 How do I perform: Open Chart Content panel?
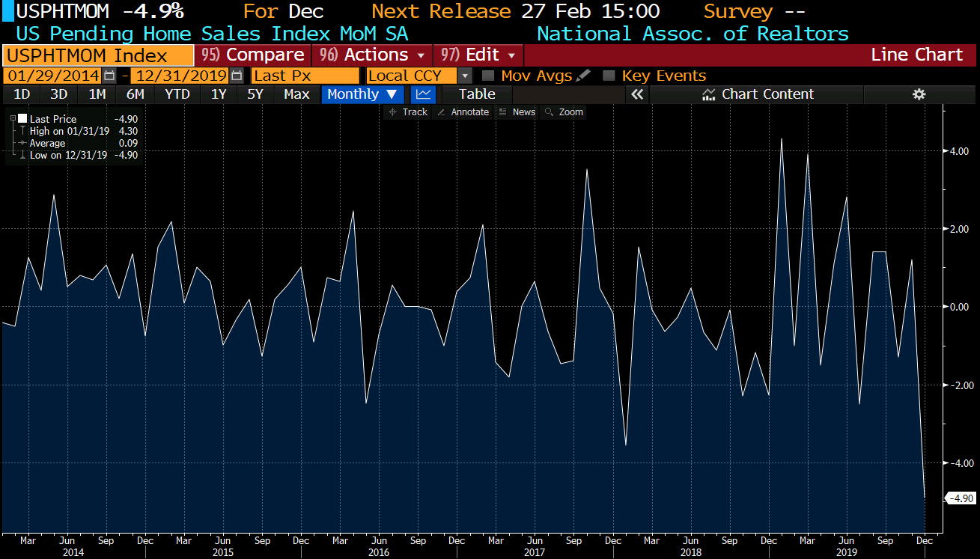tap(757, 94)
